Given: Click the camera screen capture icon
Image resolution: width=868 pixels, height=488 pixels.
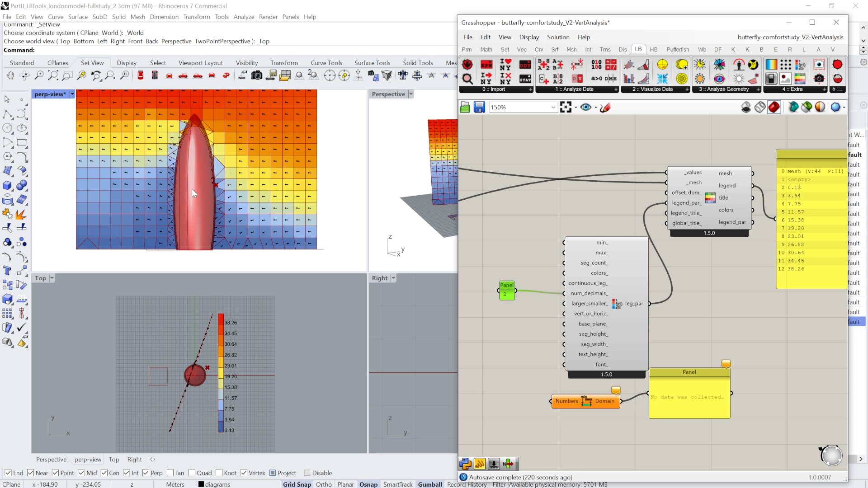Looking at the screenshot, I should pyautogui.click(x=256, y=75).
